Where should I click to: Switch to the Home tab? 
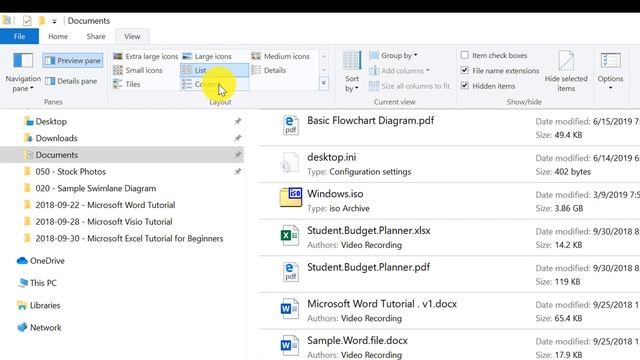(58, 36)
